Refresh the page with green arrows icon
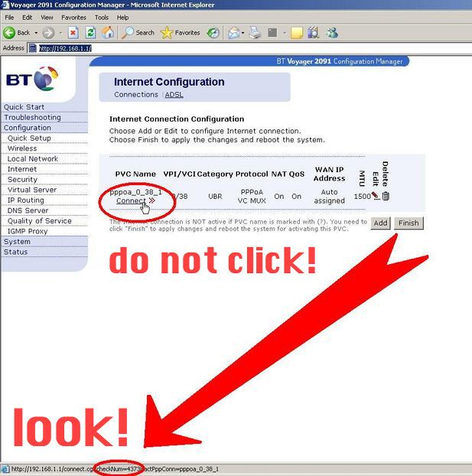Screen dimensions: 472x476 pos(90,33)
